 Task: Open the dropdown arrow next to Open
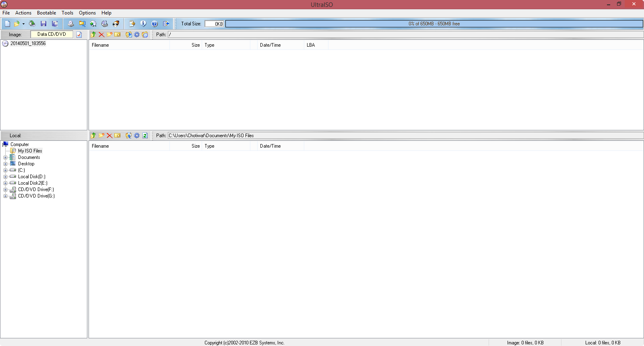(x=23, y=24)
